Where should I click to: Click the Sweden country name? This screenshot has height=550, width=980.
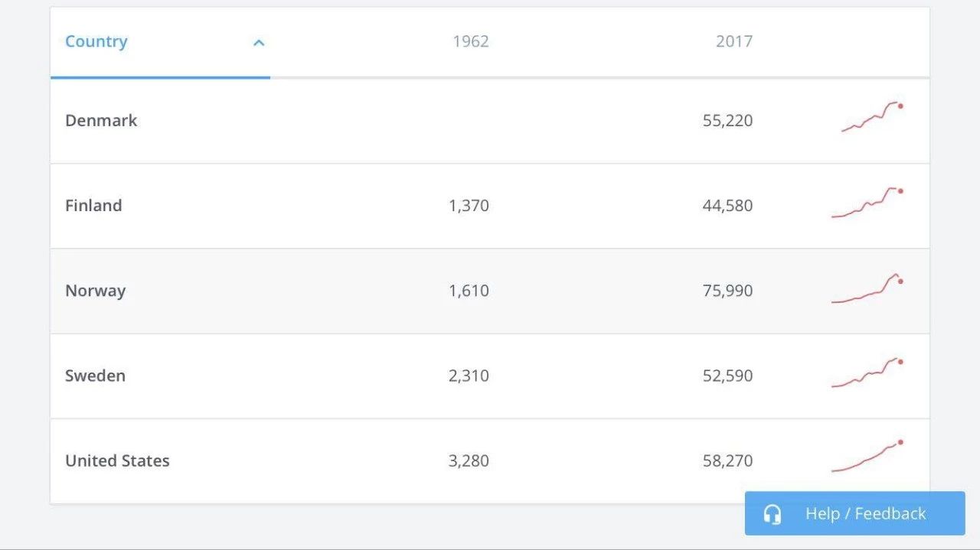click(95, 376)
